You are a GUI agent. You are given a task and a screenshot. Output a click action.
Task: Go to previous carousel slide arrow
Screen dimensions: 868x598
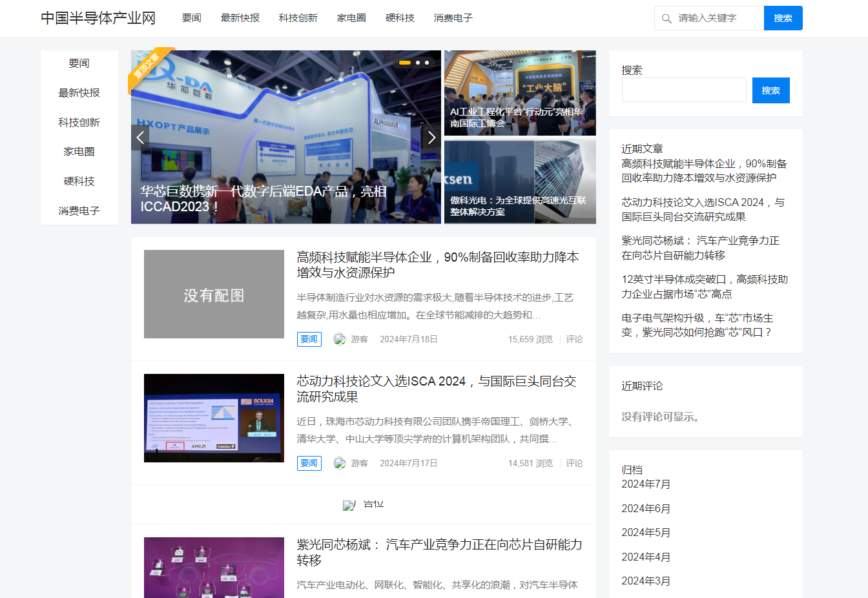pos(140,137)
